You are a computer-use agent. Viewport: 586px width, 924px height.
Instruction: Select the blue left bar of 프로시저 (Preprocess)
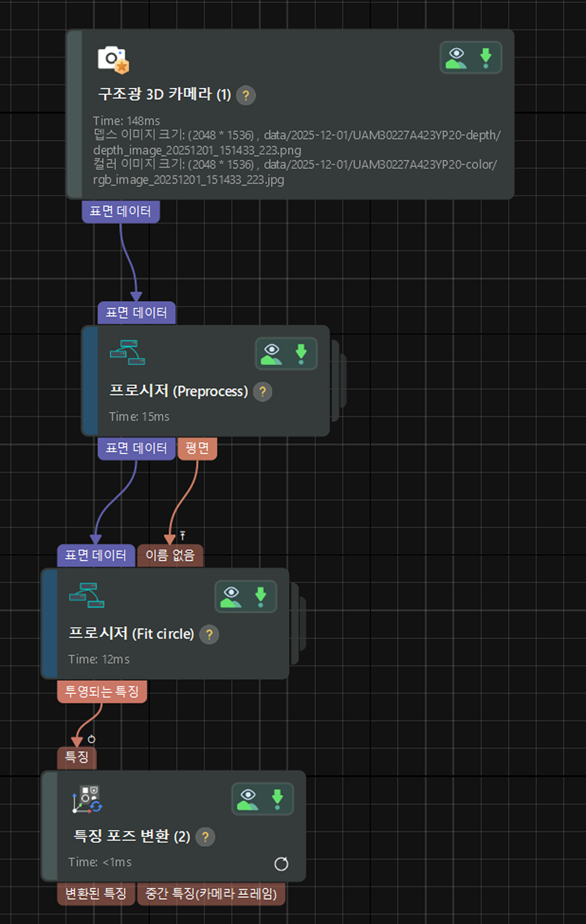coord(90,381)
